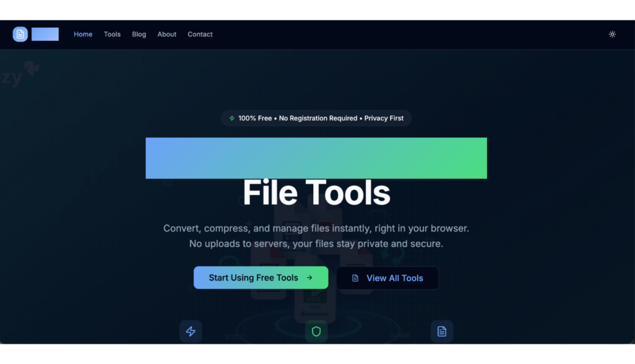Select Contact in the top navigation
Viewport: 635px width, 364px height.
[200, 34]
